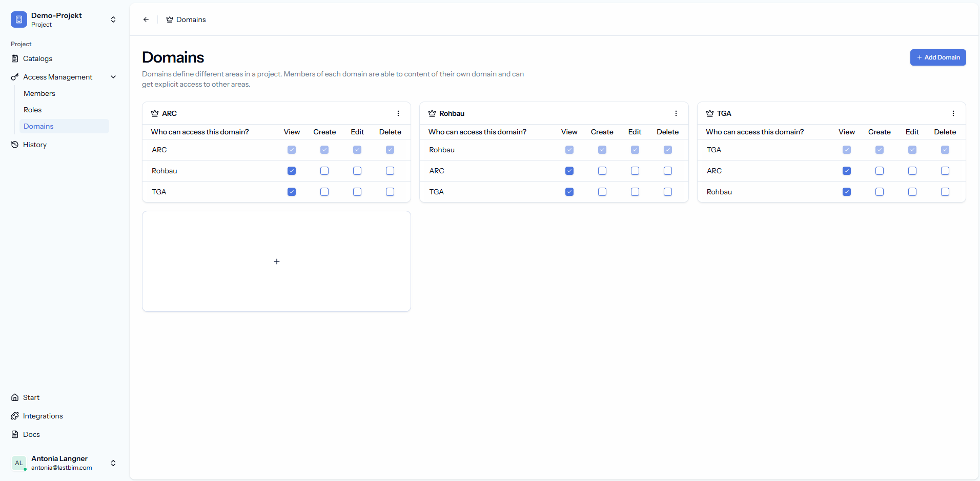Collapse the Access Management section chevron

click(x=113, y=77)
